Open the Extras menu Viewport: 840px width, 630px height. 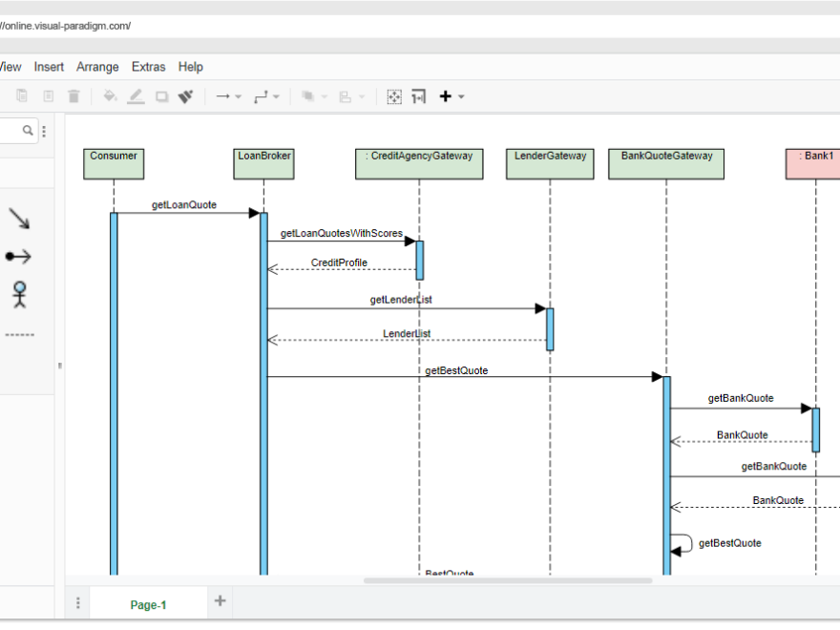[x=148, y=67]
